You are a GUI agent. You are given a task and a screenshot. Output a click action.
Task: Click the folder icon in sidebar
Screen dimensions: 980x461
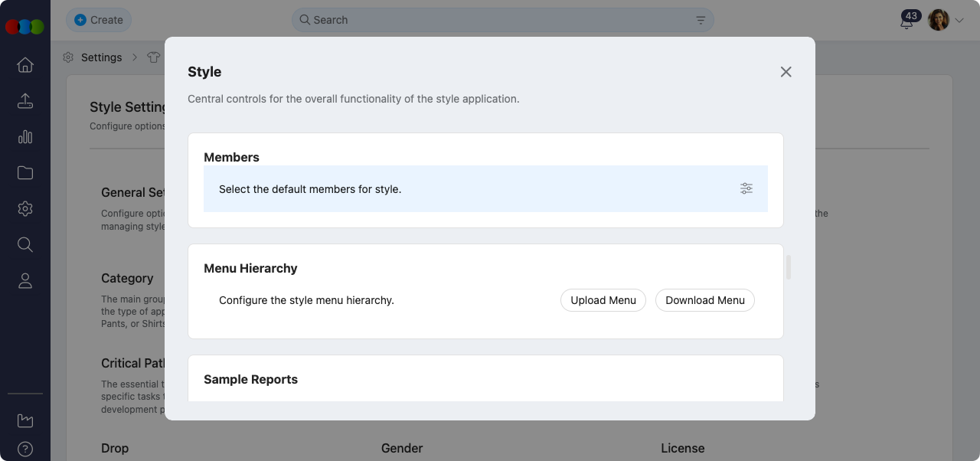pos(25,173)
